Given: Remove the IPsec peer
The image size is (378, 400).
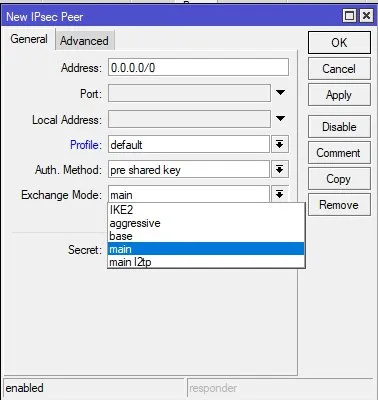Looking at the screenshot, I should (x=339, y=205).
